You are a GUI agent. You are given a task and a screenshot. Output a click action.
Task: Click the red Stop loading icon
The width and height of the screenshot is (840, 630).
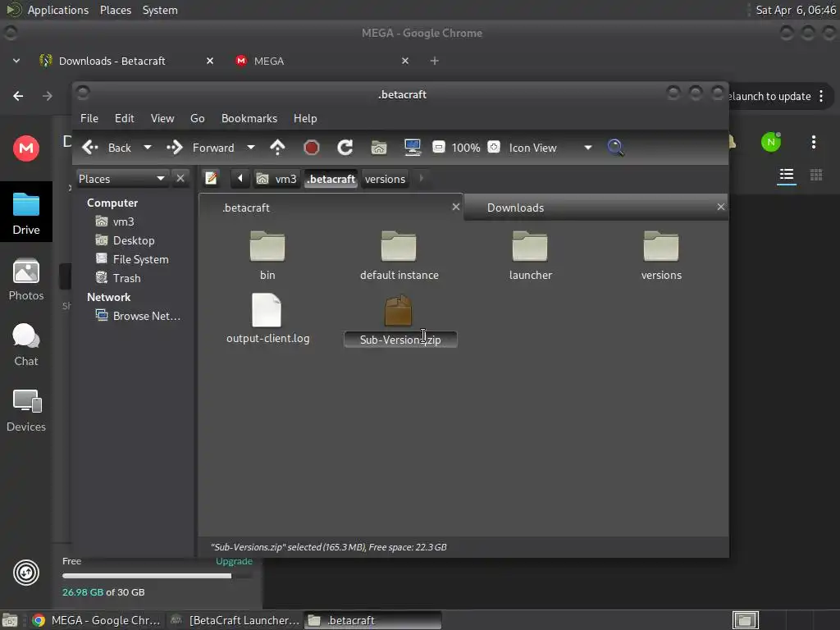(311, 148)
